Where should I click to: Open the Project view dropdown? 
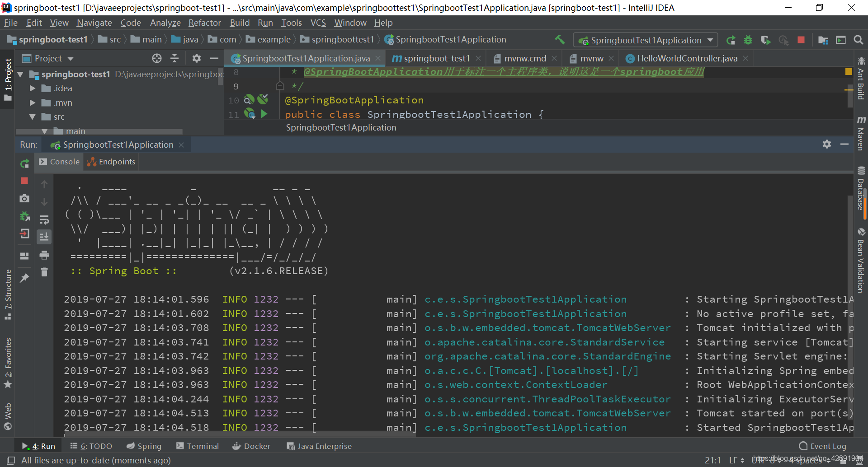70,59
